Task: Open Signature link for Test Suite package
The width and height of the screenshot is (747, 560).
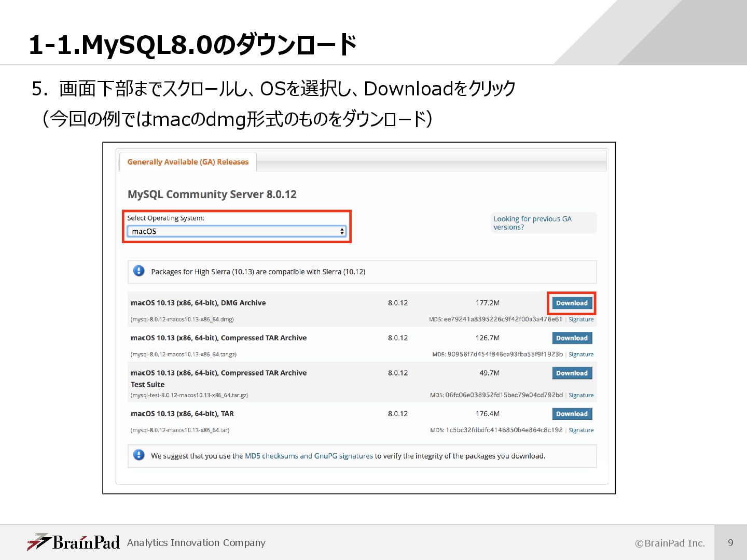Action: click(x=581, y=395)
